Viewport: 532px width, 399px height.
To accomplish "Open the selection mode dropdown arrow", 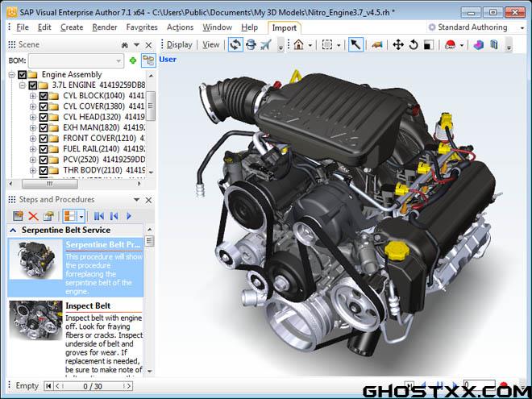I will coord(339,45).
